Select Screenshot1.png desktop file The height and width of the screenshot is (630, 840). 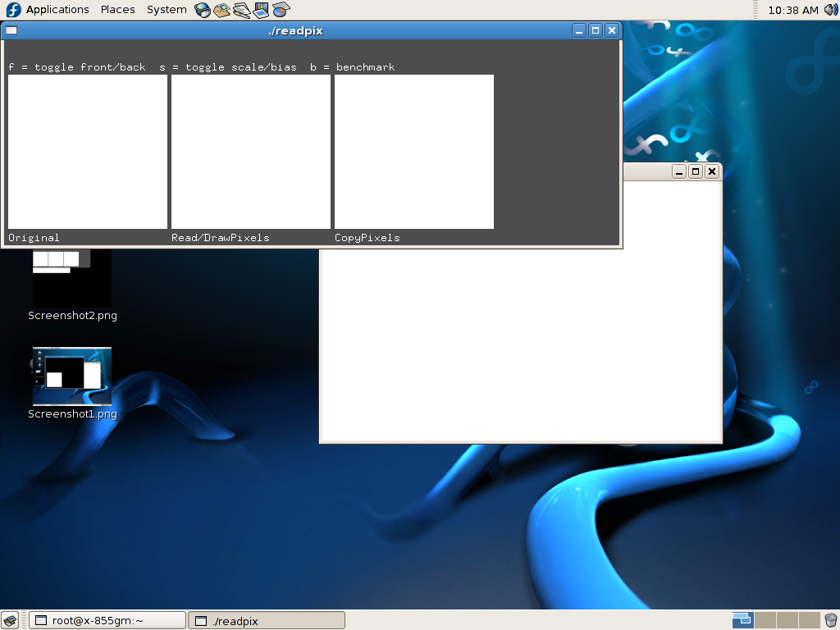72,377
